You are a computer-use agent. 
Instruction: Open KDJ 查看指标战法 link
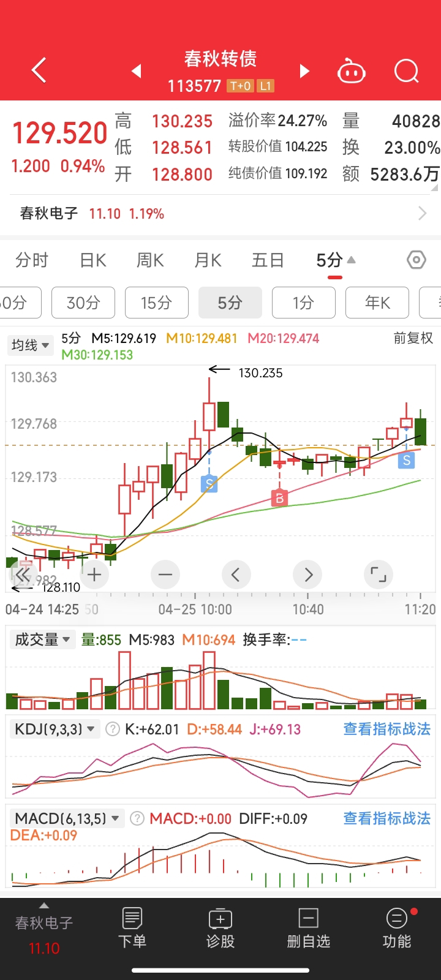pos(387,729)
